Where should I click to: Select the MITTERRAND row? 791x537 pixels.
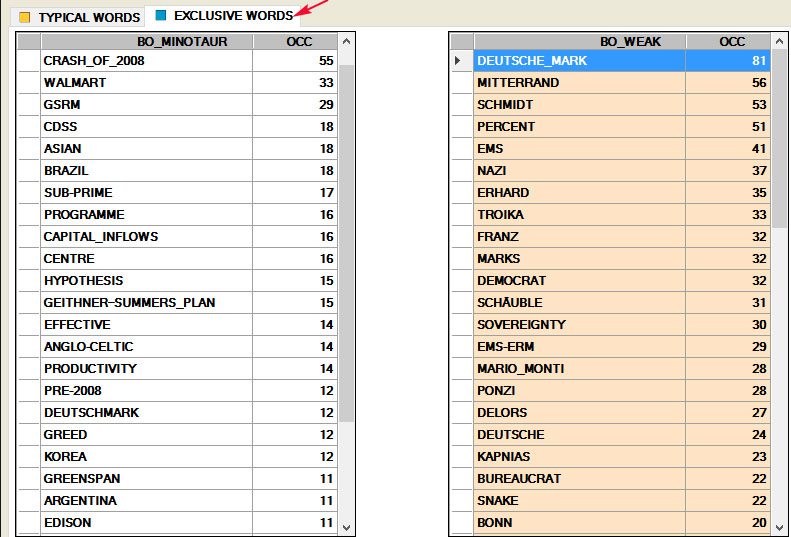pos(611,82)
